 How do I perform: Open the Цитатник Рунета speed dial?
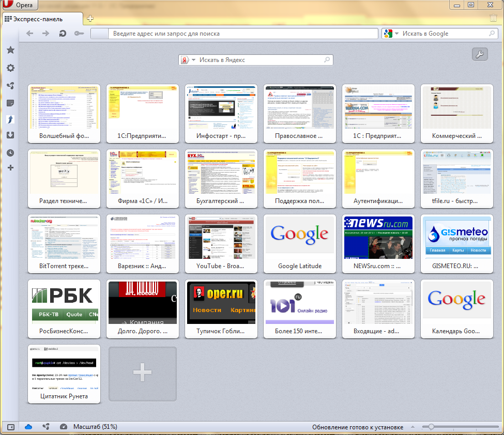coord(64,374)
